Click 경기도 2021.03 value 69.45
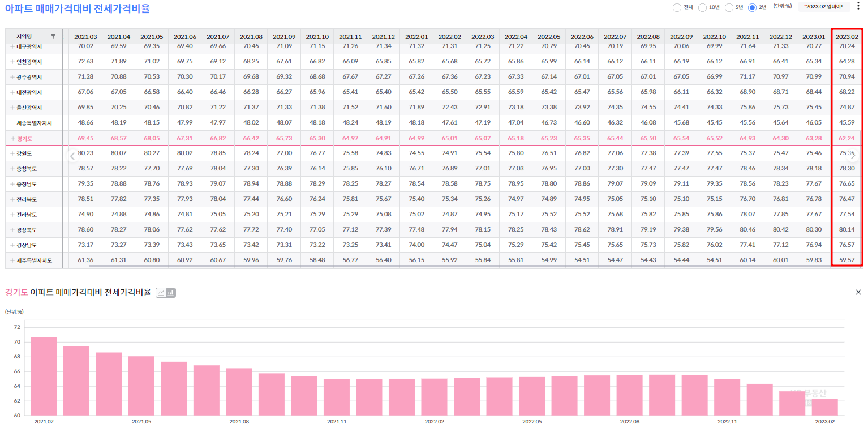 [85, 138]
